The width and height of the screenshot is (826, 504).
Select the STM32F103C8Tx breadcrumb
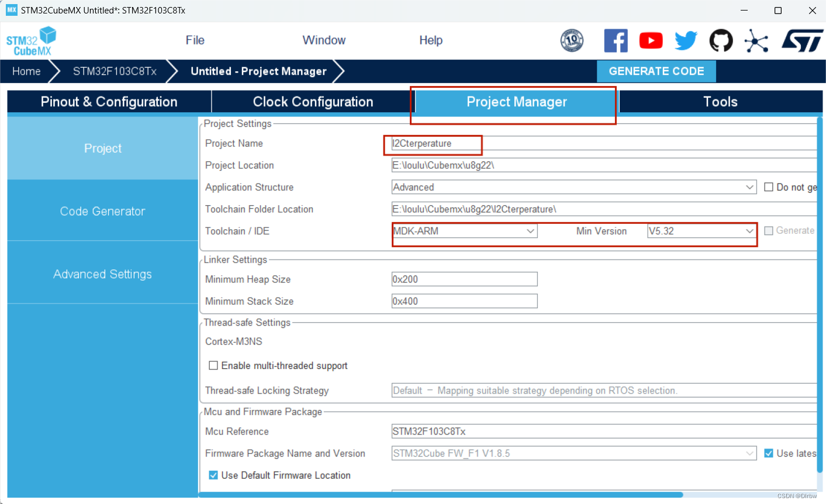tap(115, 71)
